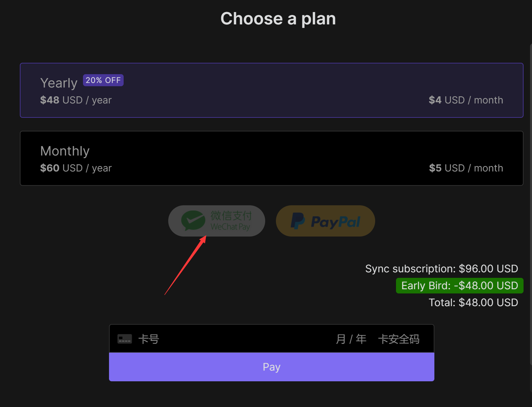
Task: Click the green Early Bird discount label
Action: (x=459, y=286)
